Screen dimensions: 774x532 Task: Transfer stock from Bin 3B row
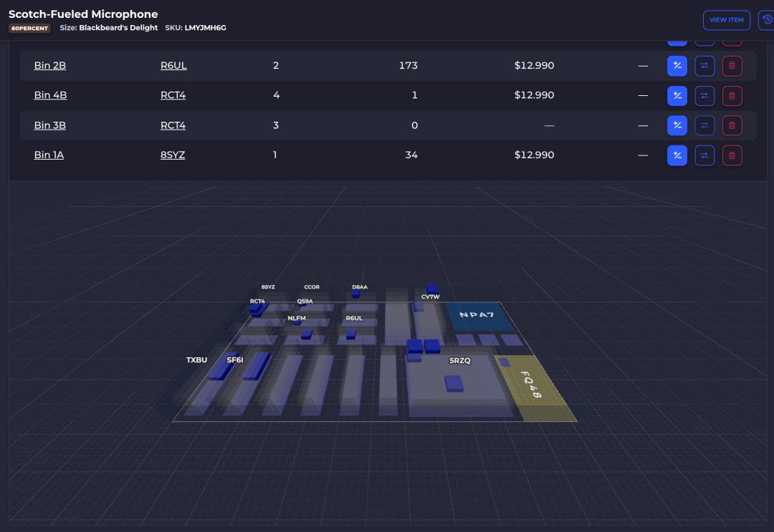tap(704, 125)
